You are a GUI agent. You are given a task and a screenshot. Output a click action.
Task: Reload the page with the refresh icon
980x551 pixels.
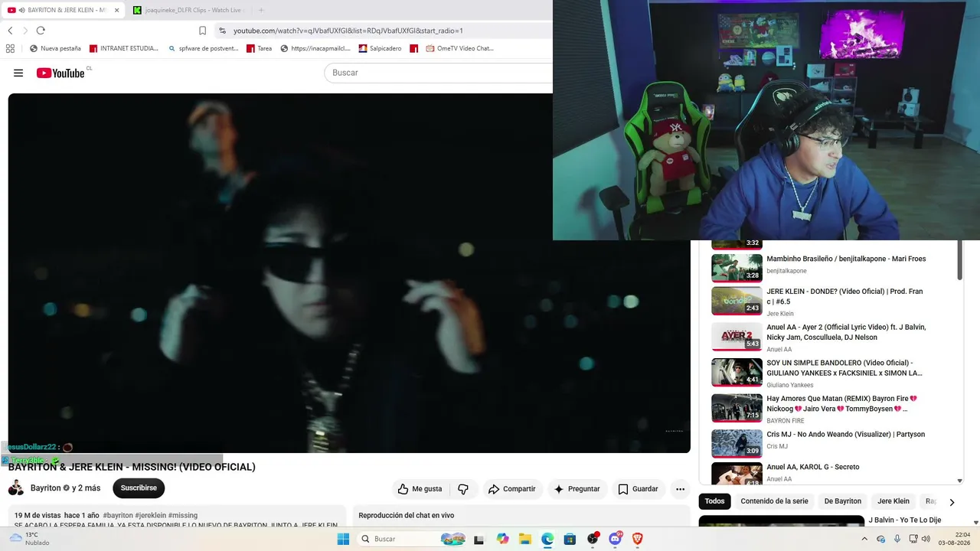tap(41, 31)
